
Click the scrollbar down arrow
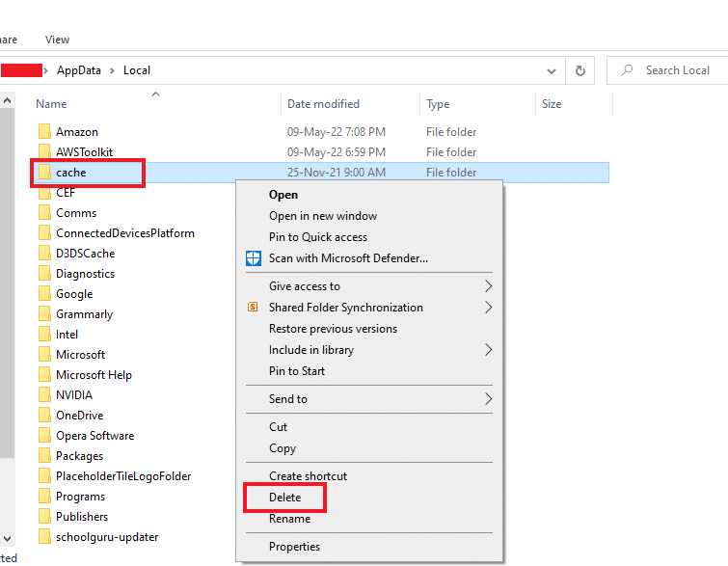click(x=8, y=539)
